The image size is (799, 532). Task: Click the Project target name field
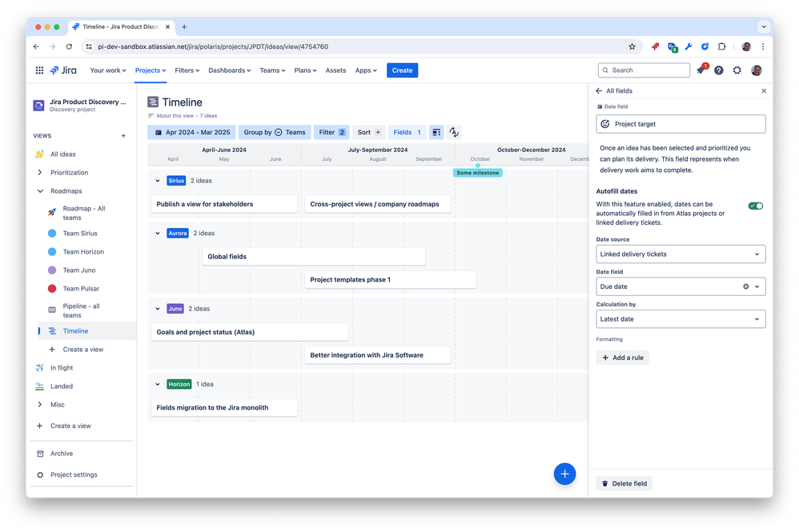tap(681, 124)
